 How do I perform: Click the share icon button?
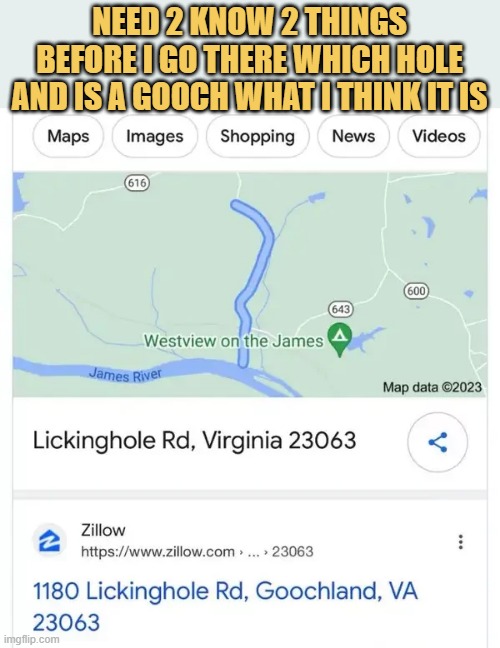[438, 442]
